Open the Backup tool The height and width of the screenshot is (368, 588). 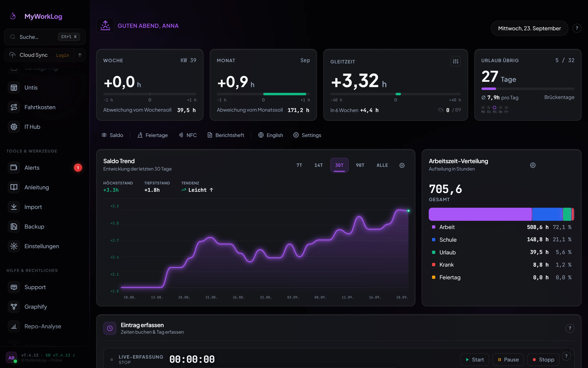[x=45, y=227]
